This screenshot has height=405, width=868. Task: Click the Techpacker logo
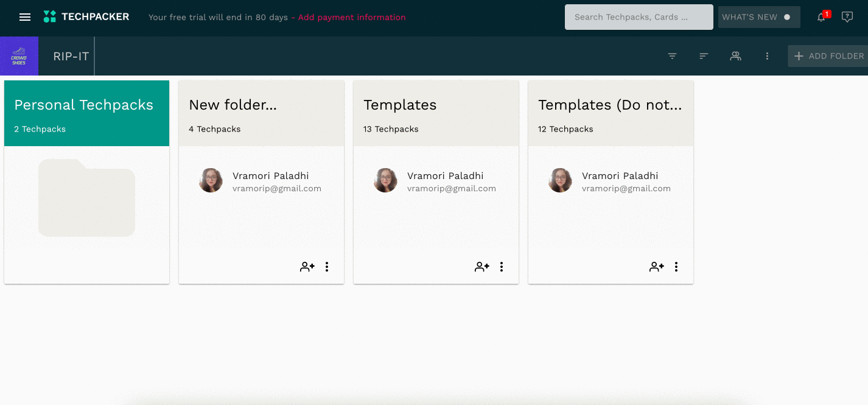point(86,17)
